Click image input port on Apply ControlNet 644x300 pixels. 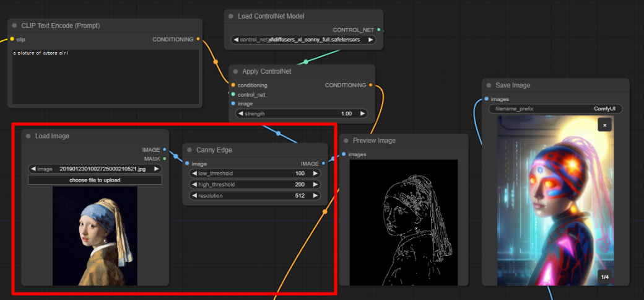(233, 104)
